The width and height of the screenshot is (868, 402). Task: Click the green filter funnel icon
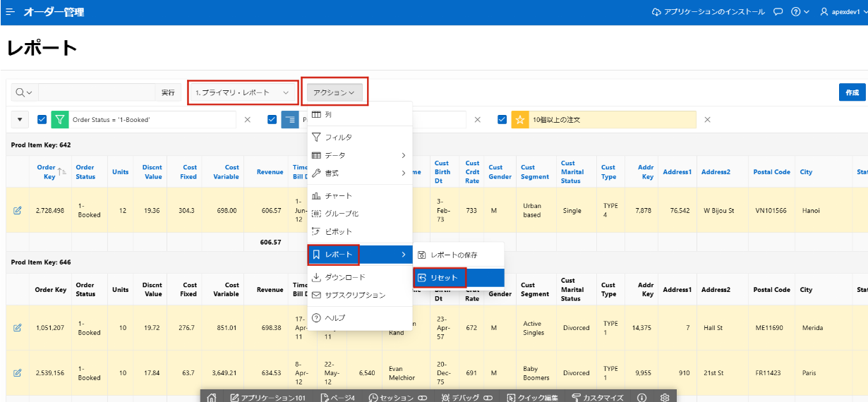point(60,119)
